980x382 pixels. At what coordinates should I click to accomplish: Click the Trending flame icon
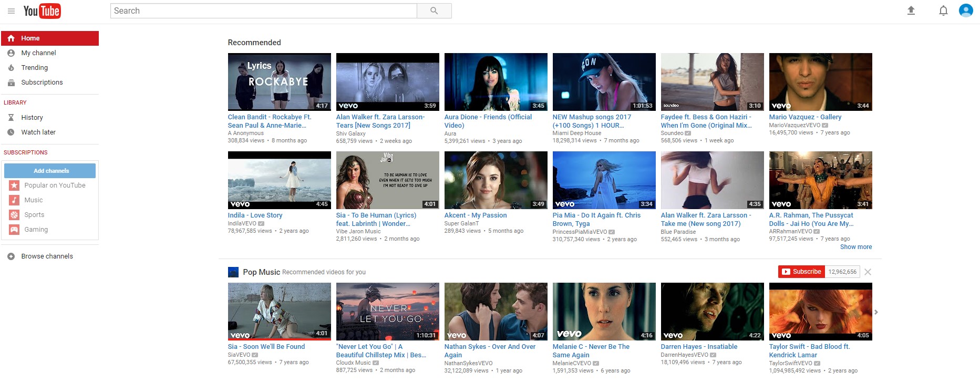click(11, 68)
